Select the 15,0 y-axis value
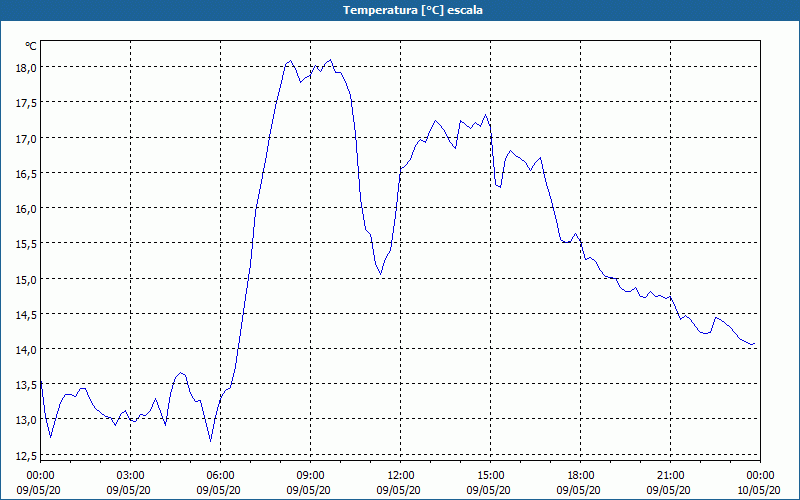The image size is (800, 500). click(x=26, y=279)
